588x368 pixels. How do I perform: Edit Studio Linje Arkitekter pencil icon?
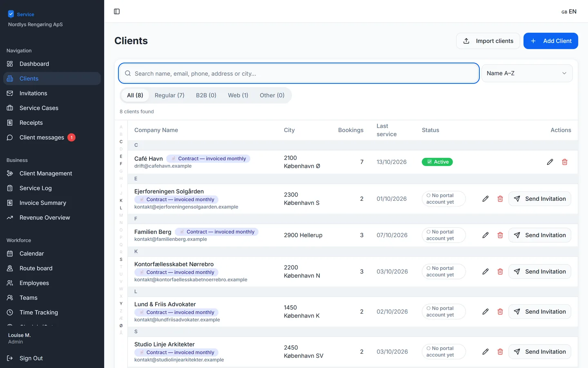(486, 352)
